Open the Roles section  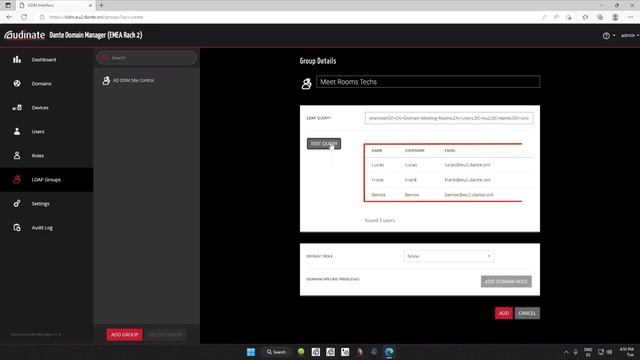tap(47, 156)
